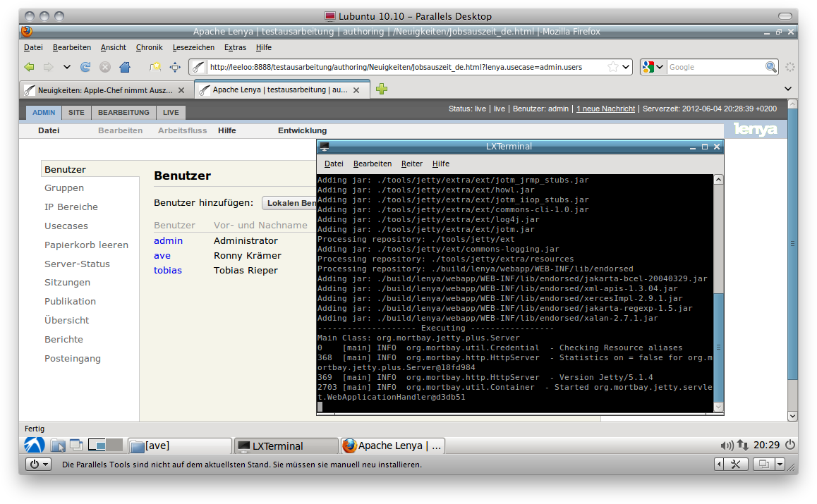Open the Lubuntu start menu
This screenshot has height=504, width=817.
[x=35, y=445]
